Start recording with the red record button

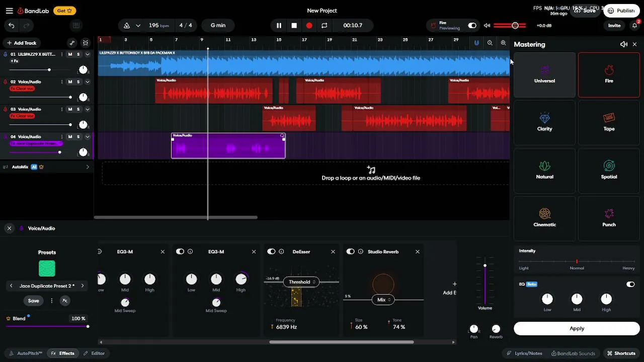(309, 26)
